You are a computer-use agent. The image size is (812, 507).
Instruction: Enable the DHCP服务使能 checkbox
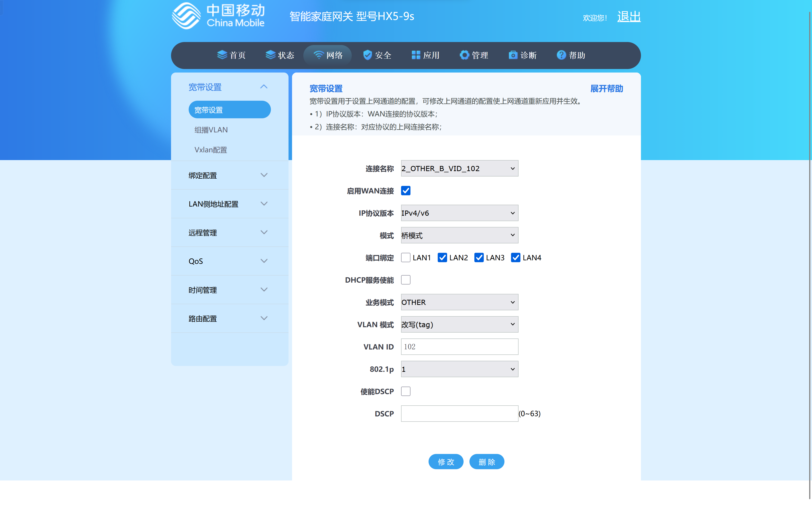[406, 280]
